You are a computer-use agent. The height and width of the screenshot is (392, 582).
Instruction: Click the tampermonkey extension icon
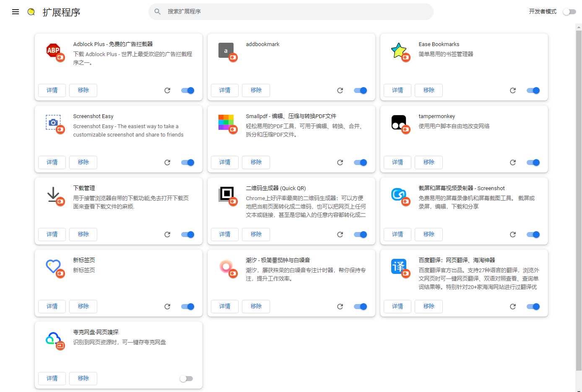coord(399,122)
